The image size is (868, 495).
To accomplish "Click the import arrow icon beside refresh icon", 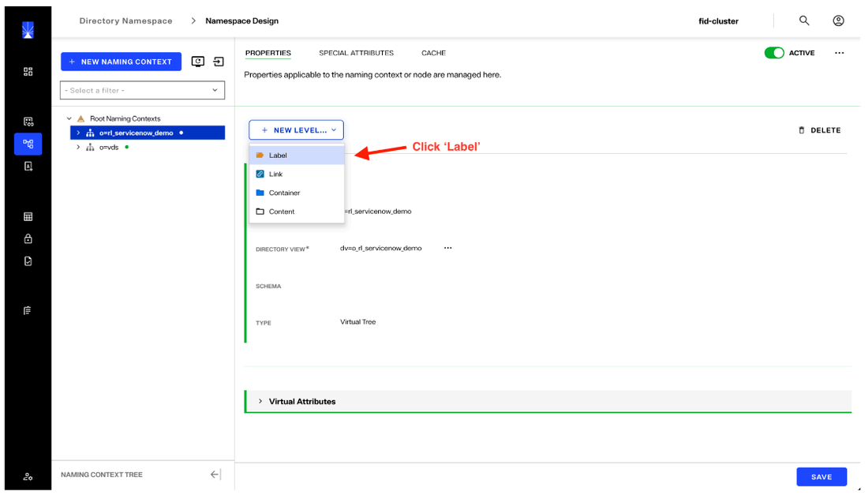I will 219,62.
